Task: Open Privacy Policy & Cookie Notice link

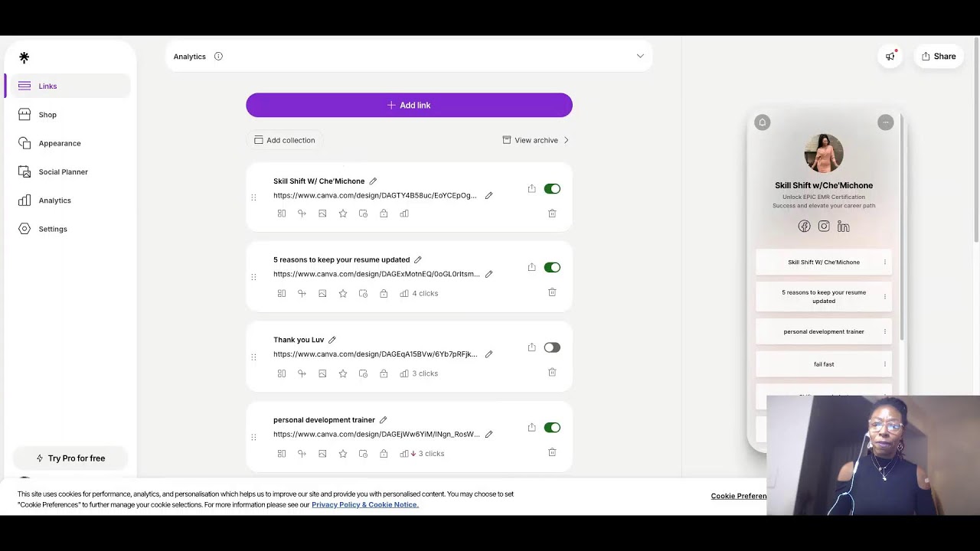Action: coord(365,505)
